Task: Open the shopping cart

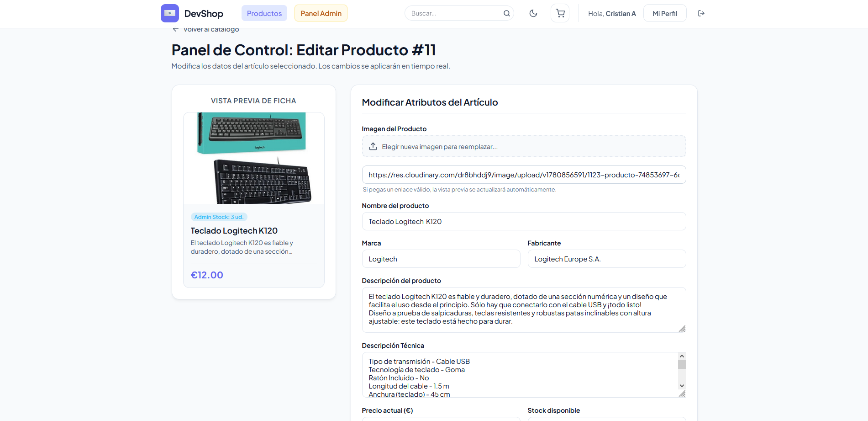Action: (560, 13)
